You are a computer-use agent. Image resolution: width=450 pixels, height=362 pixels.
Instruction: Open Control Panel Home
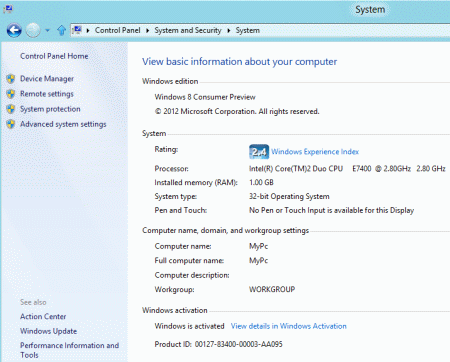54,56
